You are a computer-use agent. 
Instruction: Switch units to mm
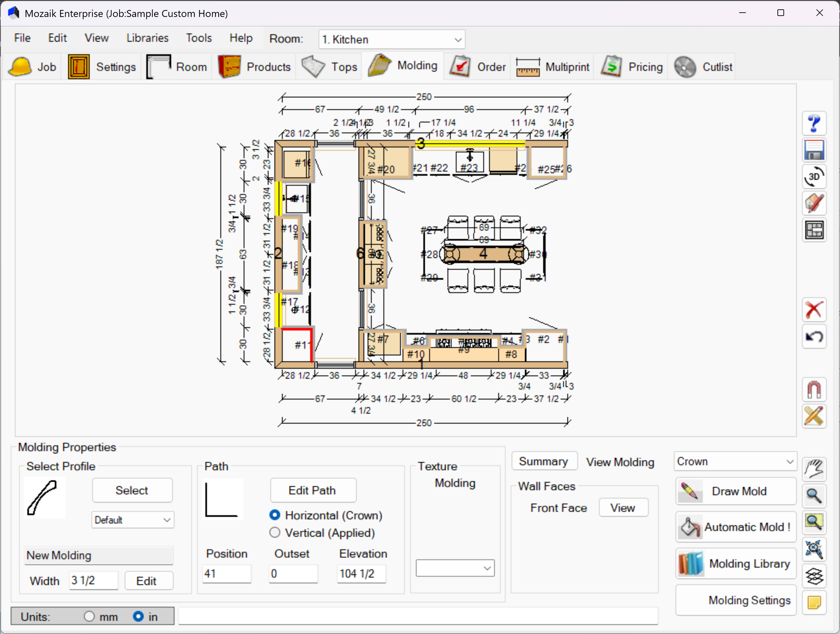[89, 617]
